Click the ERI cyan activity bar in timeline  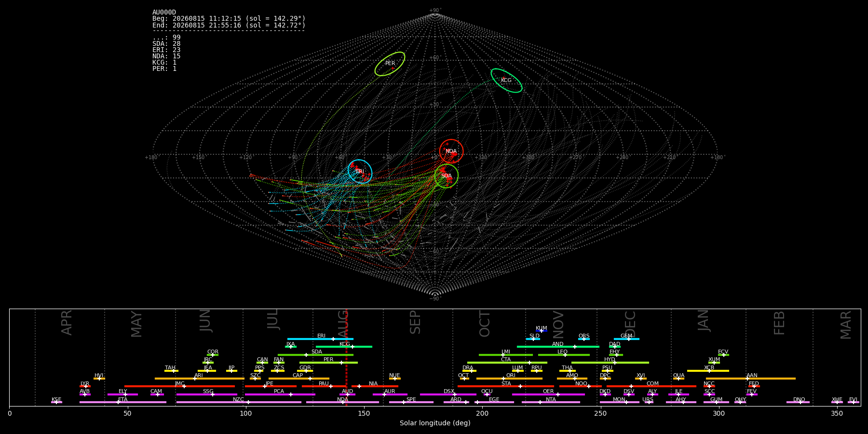[x=320, y=339]
